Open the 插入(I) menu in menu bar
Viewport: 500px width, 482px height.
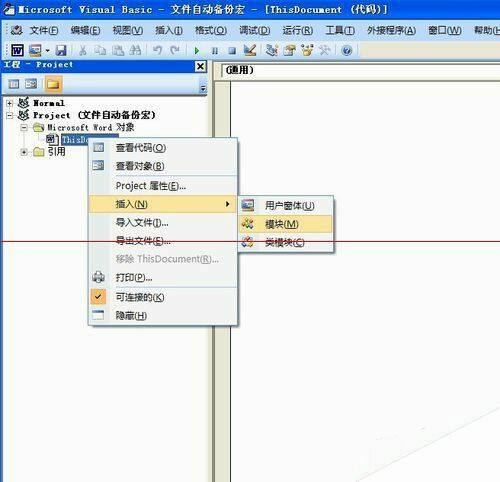[169, 31]
